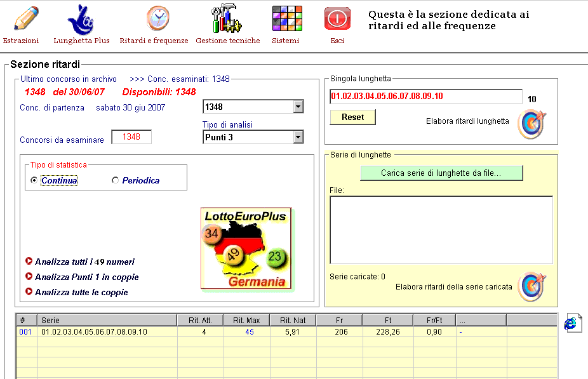Click Serie caricate: 0 text
588x379 pixels.
point(357,277)
